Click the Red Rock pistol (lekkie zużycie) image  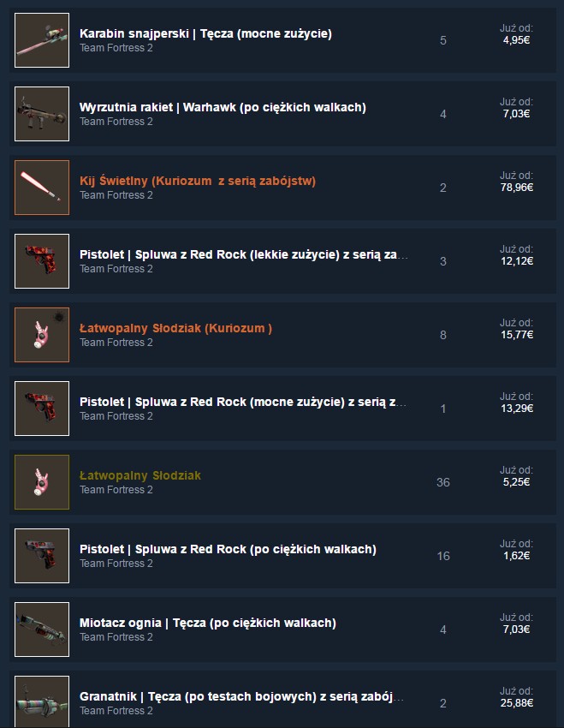point(42,261)
